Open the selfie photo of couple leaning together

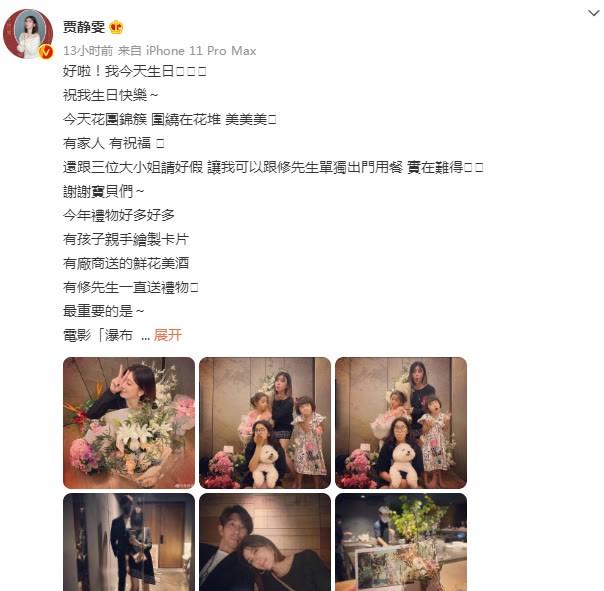pyautogui.click(x=265, y=542)
